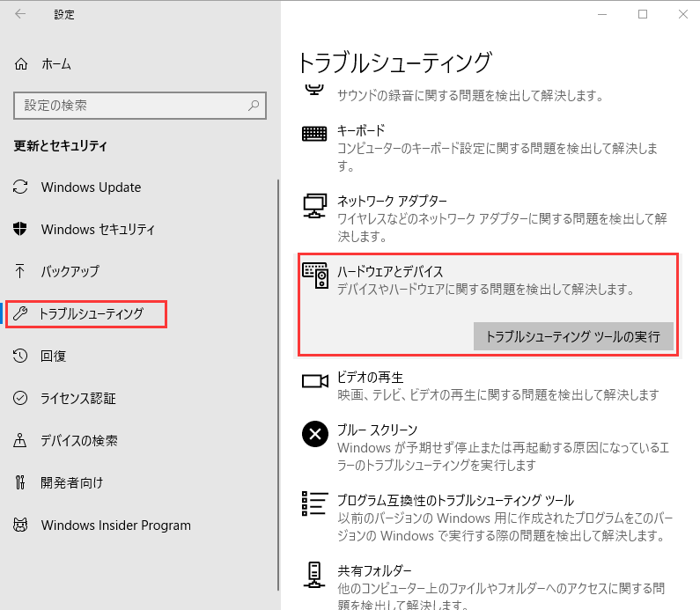Viewport: 700px width, 610px height.
Task: Go to デバイスの検索 page
Action: [x=79, y=440]
